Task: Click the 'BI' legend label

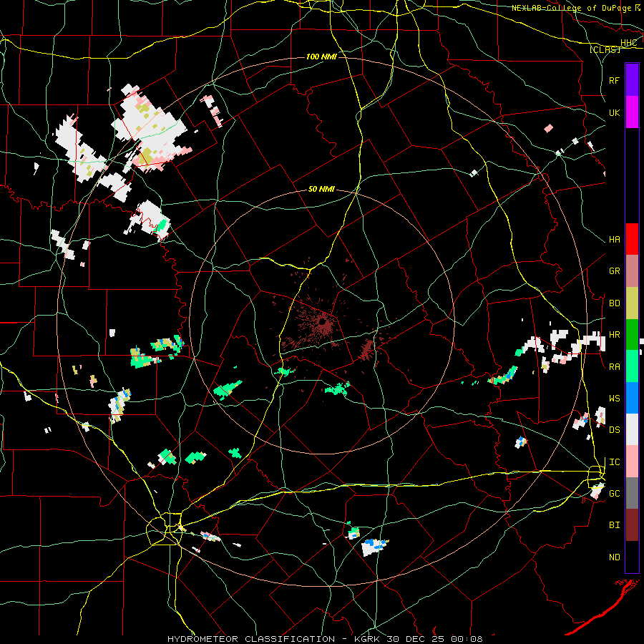Action: click(614, 525)
